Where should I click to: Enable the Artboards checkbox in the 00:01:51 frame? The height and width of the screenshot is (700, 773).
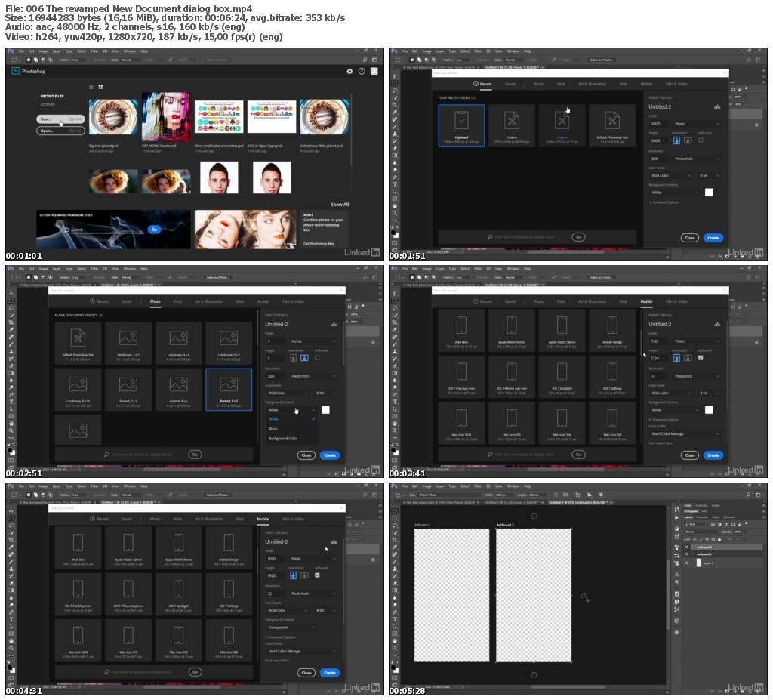tap(701, 140)
